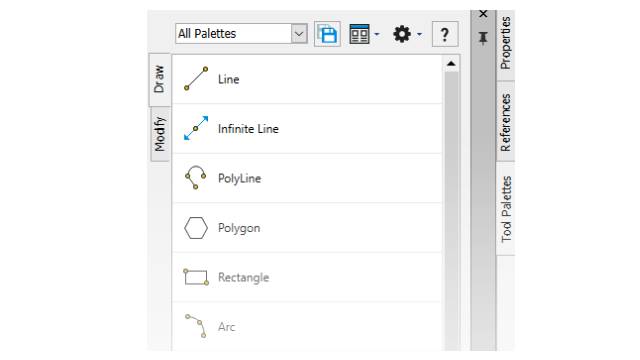Select the Line drawing tool icon

point(196,79)
